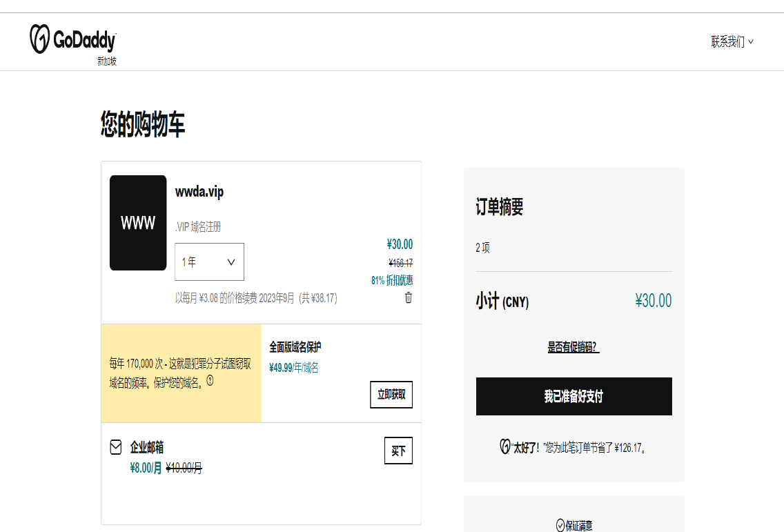Click the GoDaddy heart icon beside 太好了
784x532 pixels.
504,446
